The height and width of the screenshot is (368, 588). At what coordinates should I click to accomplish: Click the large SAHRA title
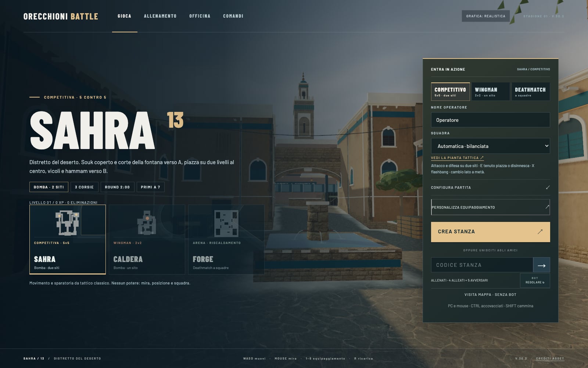pyautogui.click(x=92, y=130)
